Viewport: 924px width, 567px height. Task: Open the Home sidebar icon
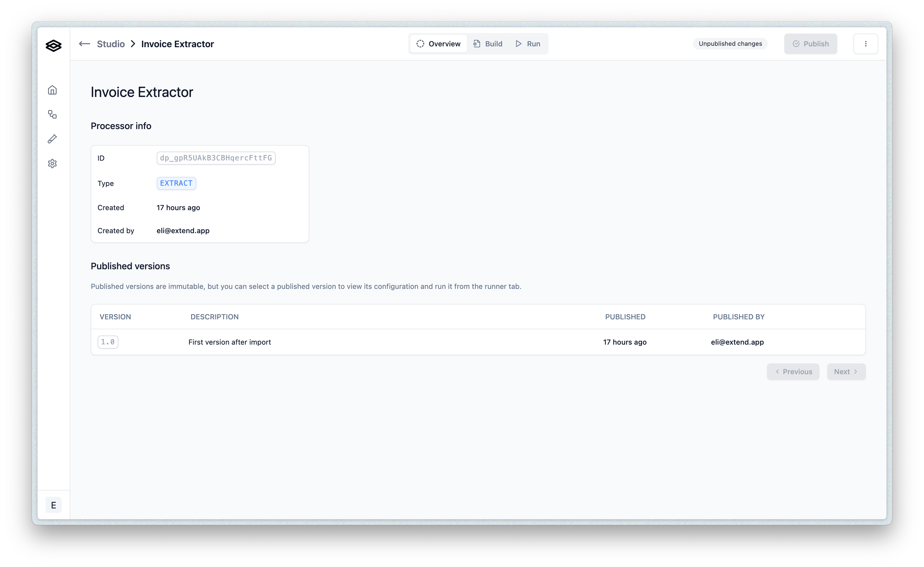click(x=52, y=90)
